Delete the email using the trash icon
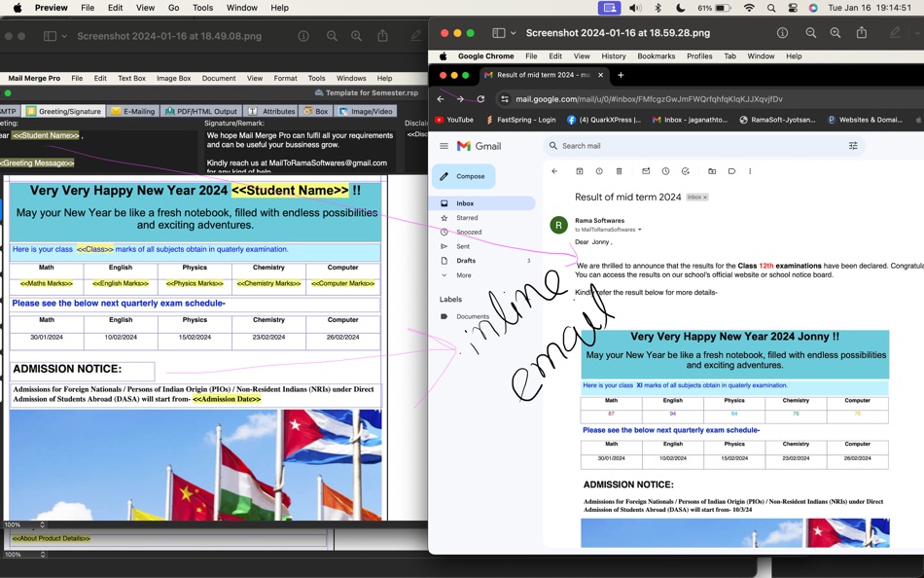The height and width of the screenshot is (578, 924). tap(620, 171)
